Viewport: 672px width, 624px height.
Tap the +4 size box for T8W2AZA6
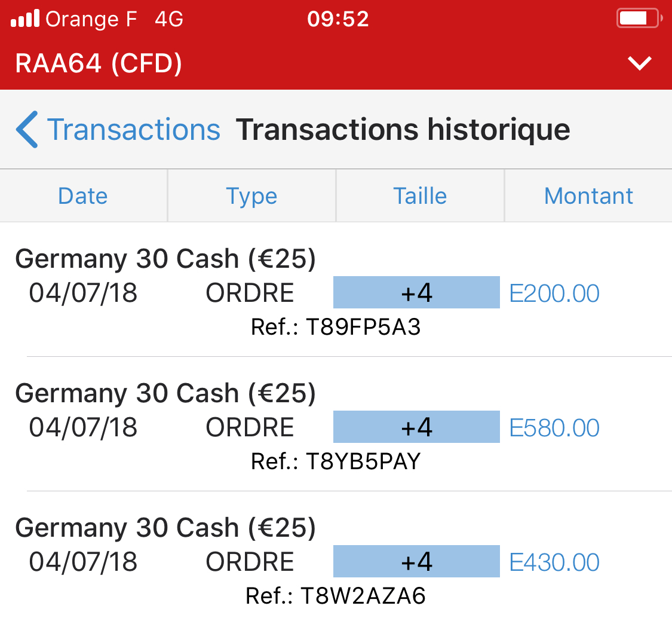(416, 562)
